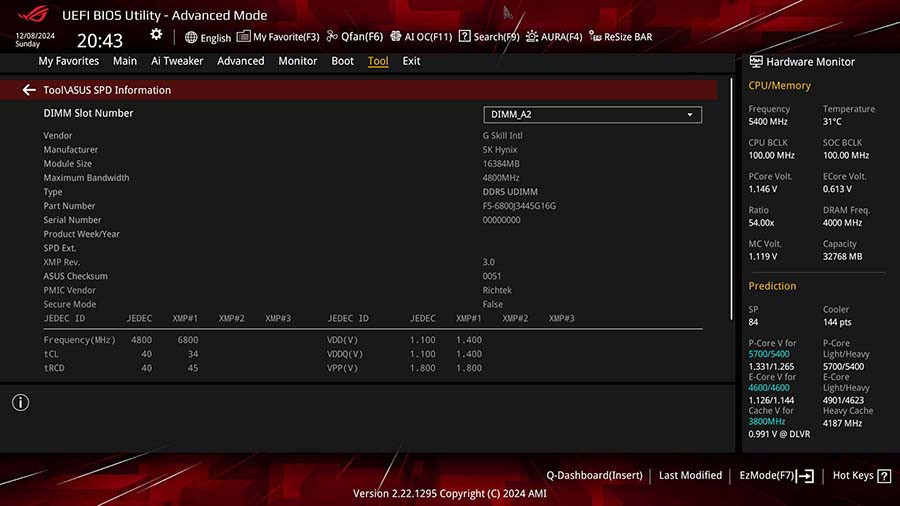Click the VPP(V) row label
This screenshot has height=506, width=900.
click(342, 368)
